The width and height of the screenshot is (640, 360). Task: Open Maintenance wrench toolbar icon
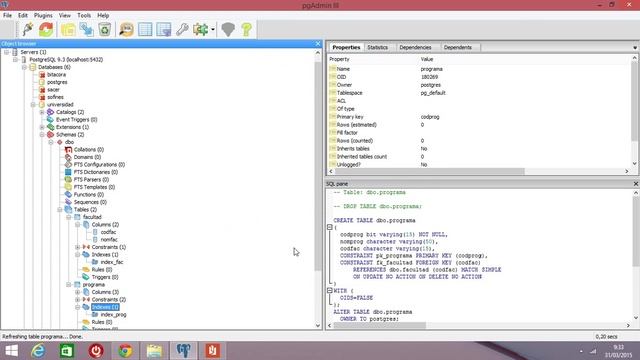(182, 29)
